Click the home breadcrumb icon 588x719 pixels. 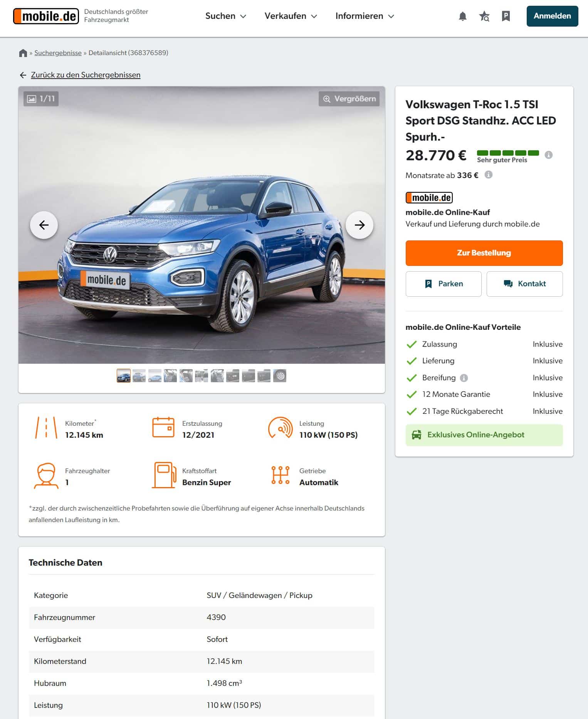pyautogui.click(x=23, y=53)
